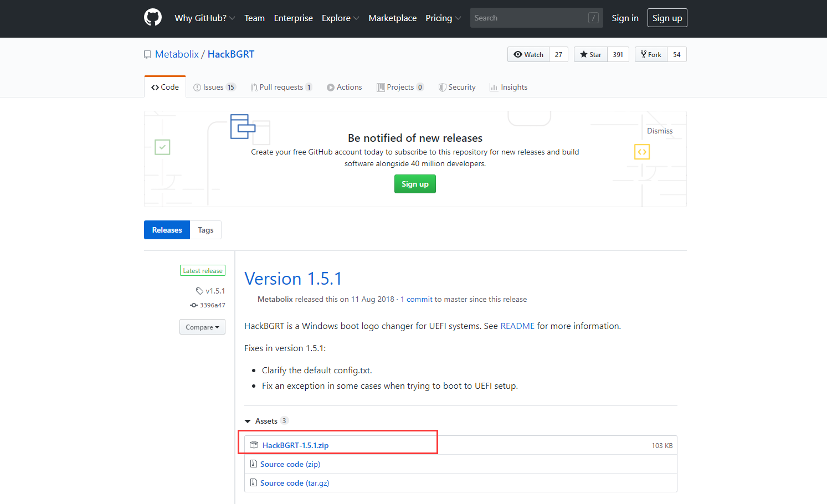
Task: Download Source code (zip)
Action: (x=290, y=464)
